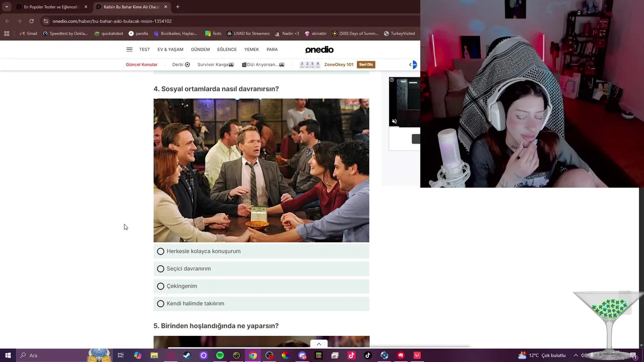Open the akinatör bookmark
Image resolution: width=644 pixels, height=362 pixels.
[x=315, y=34]
